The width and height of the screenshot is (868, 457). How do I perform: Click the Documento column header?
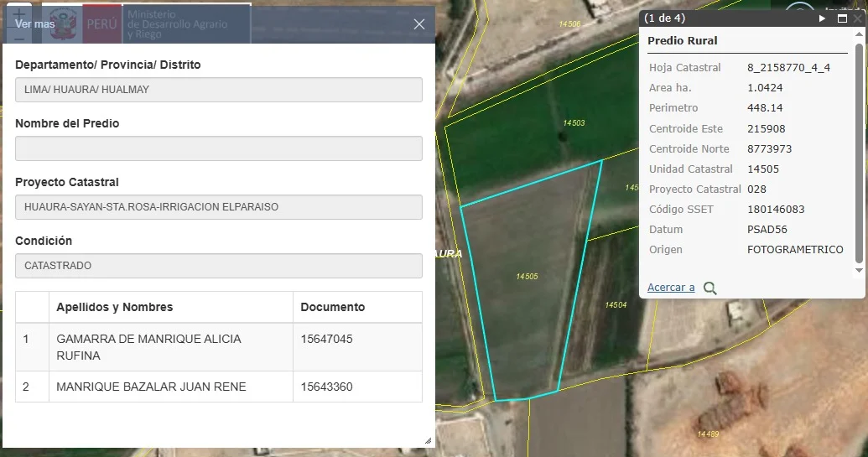333,307
